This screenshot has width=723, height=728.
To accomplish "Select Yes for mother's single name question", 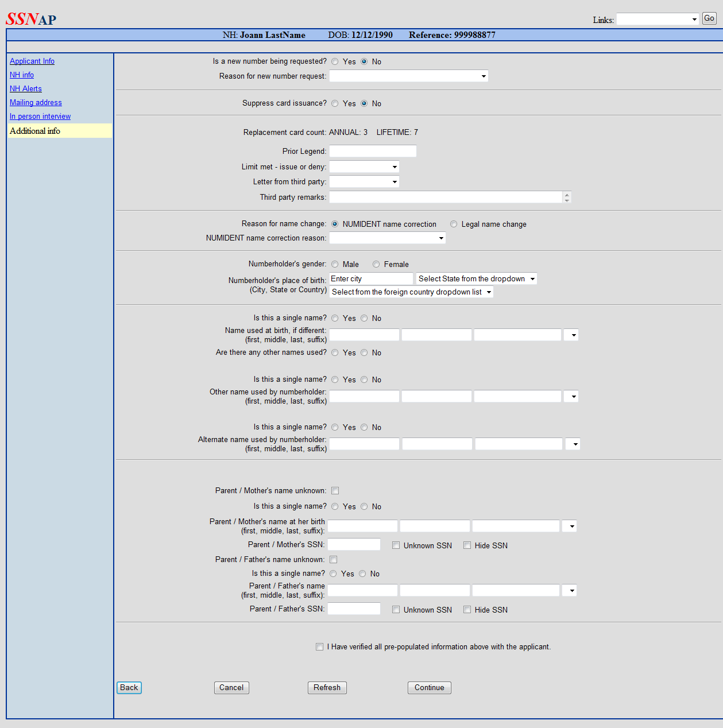I will click(x=335, y=506).
